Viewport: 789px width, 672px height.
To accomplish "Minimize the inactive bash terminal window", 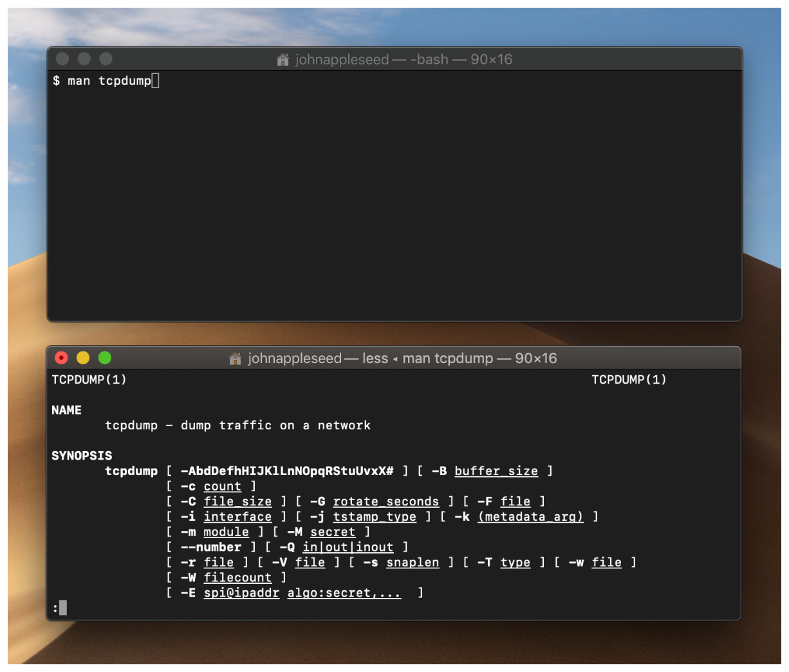I will 84,59.
